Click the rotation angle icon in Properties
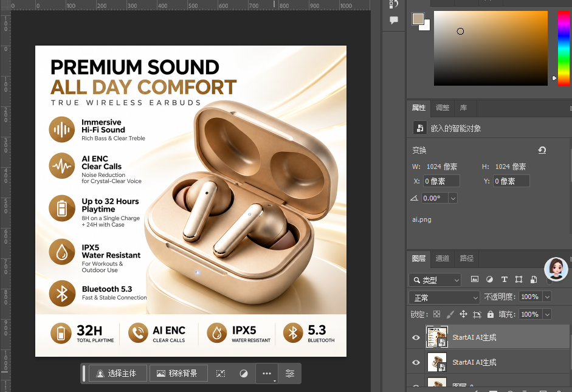 pyautogui.click(x=414, y=198)
